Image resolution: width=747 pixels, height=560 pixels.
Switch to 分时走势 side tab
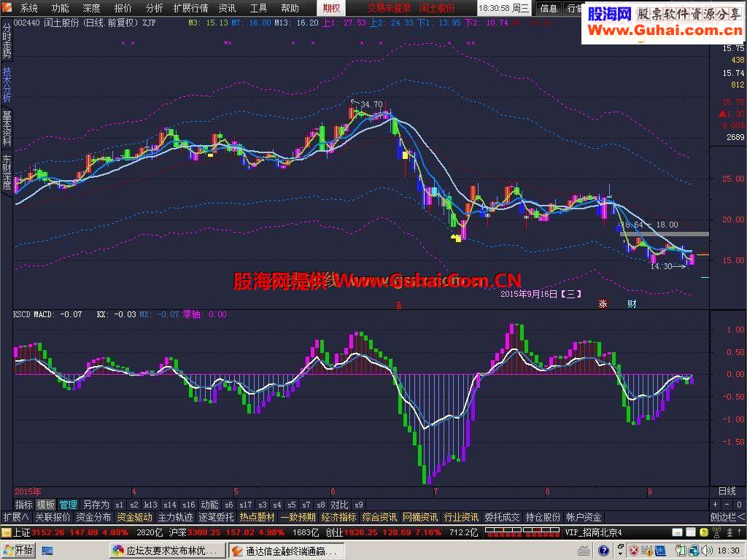(x=7, y=41)
